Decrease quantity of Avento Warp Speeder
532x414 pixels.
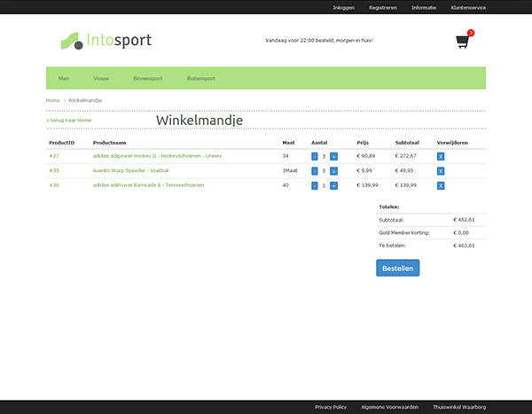[315, 171]
